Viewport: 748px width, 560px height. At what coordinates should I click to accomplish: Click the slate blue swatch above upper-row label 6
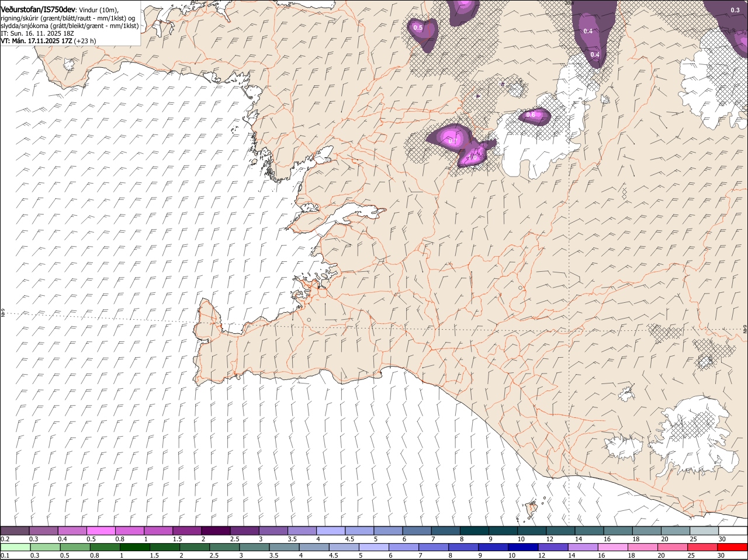416,531
